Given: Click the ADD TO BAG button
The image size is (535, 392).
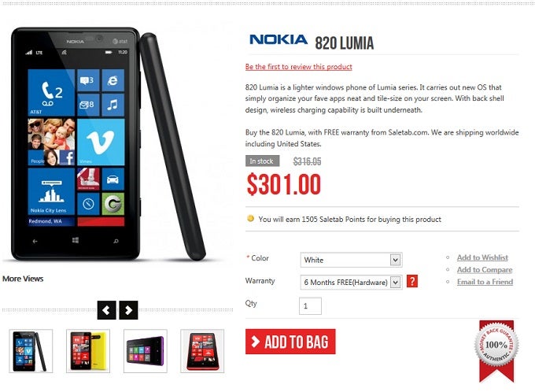Looking at the screenshot, I should (290, 342).
